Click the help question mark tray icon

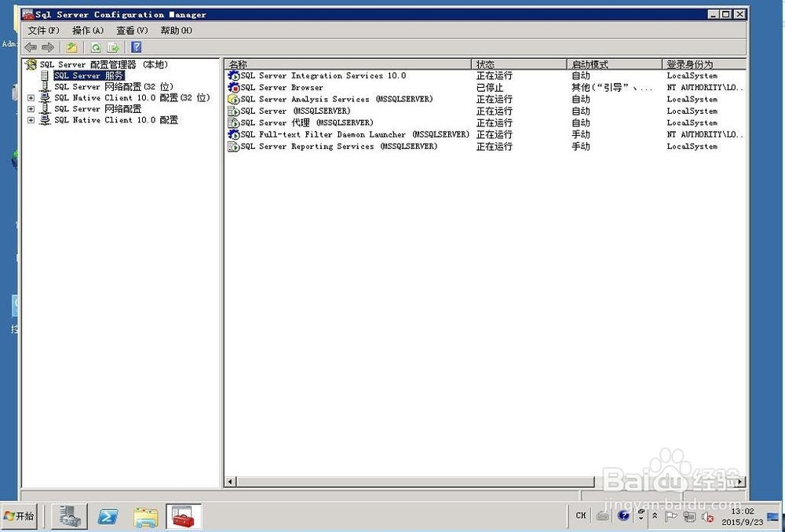click(623, 515)
